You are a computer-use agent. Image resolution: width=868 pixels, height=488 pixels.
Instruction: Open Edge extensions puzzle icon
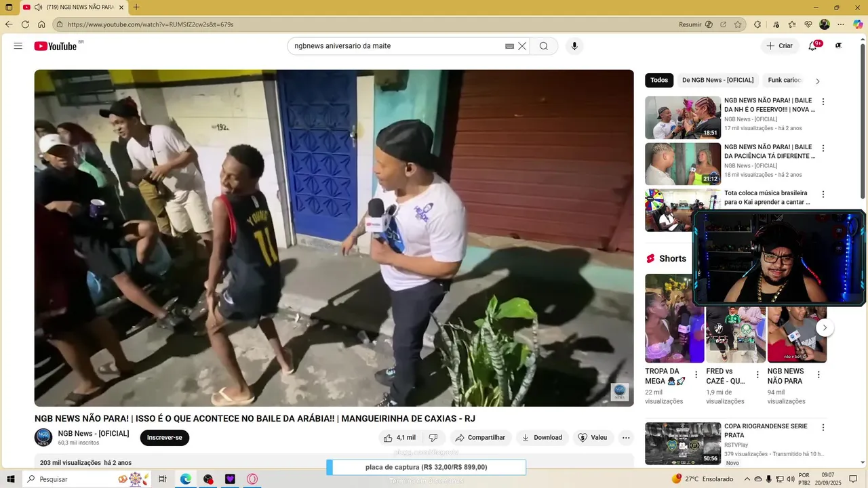click(x=757, y=24)
